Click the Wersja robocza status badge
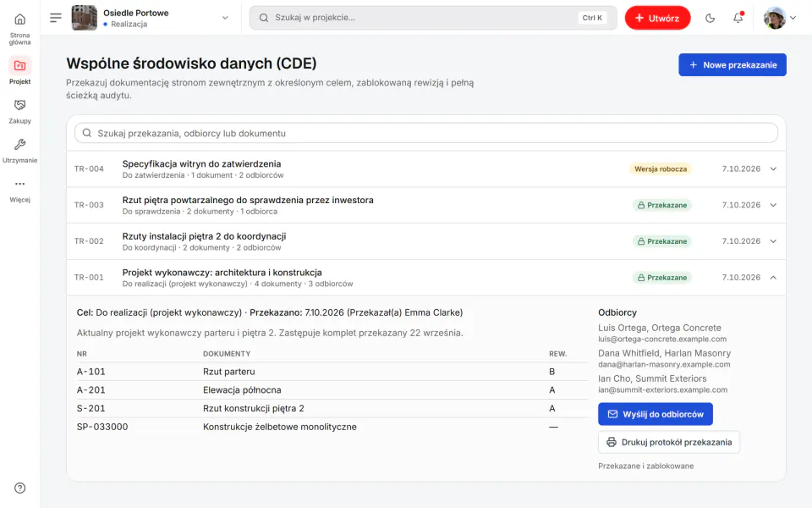Image resolution: width=812 pixels, height=508 pixels. point(661,169)
